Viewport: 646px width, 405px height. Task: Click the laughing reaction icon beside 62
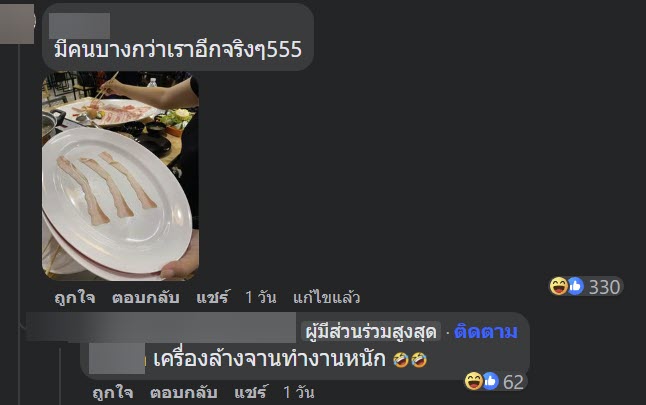click(473, 381)
